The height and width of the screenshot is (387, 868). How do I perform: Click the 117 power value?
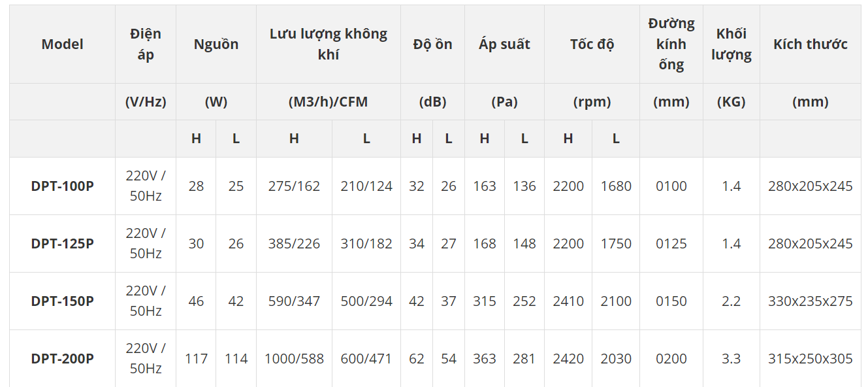tap(196, 359)
